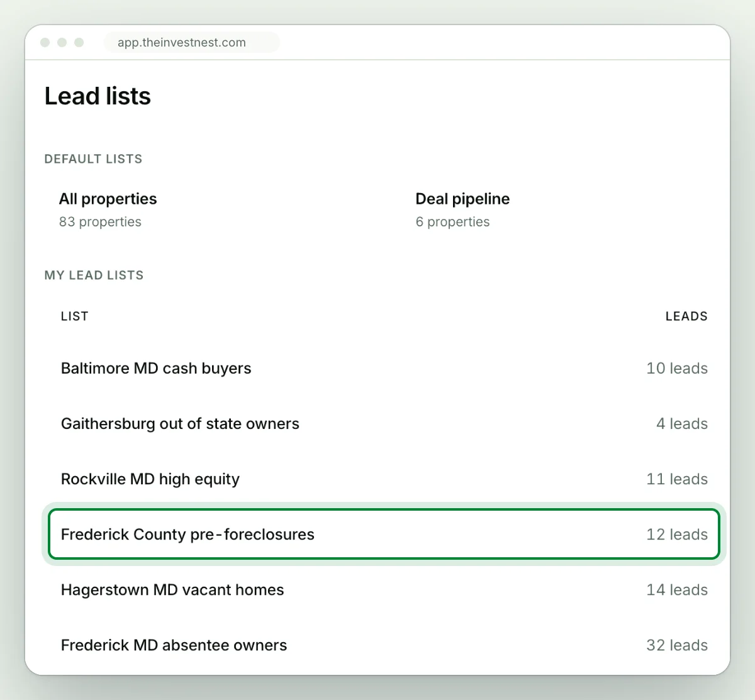
Task: Click the LEADS column header
Action: [686, 316]
